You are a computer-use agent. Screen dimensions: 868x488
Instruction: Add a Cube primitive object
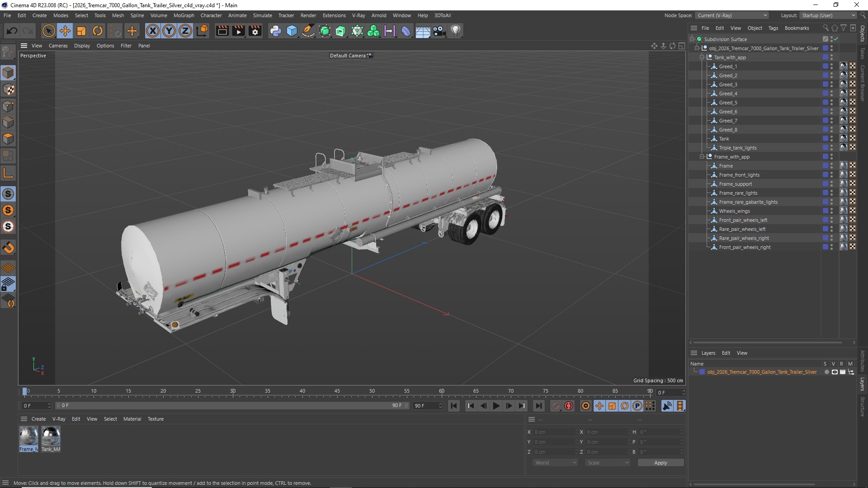292,31
